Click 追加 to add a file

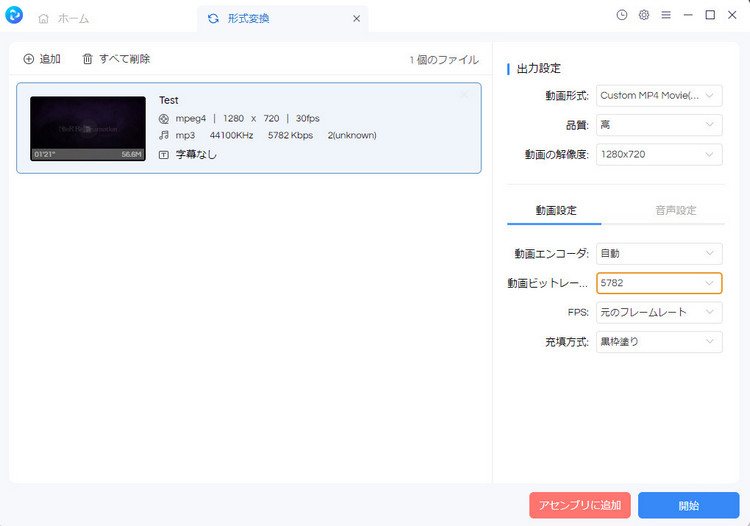pos(41,59)
